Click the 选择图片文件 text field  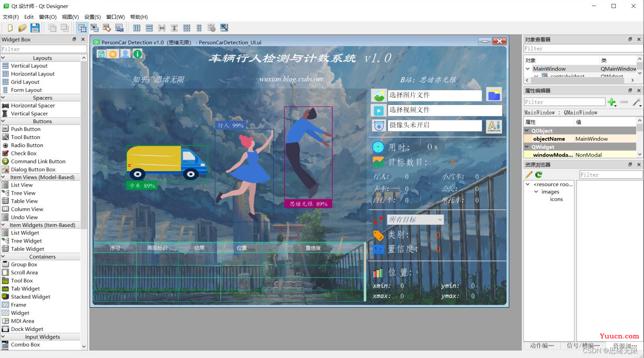click(x=435, y=95)
